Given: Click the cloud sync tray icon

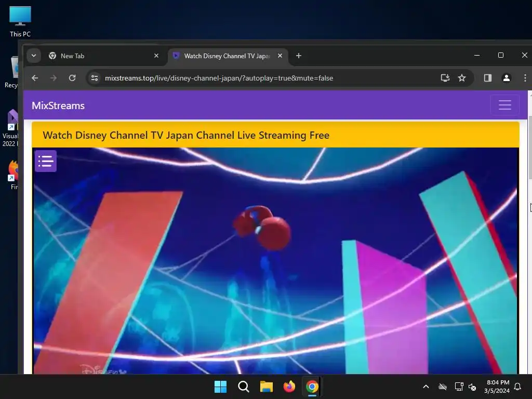Looking at the screenshot, I should 443,387.
